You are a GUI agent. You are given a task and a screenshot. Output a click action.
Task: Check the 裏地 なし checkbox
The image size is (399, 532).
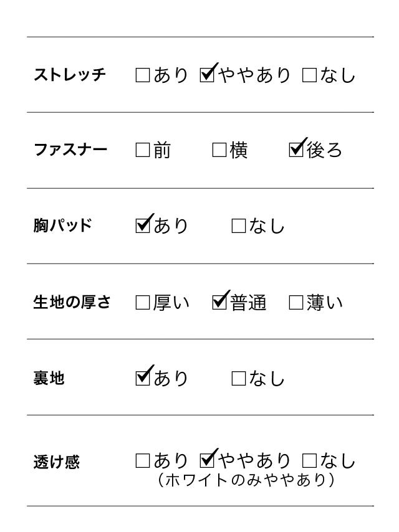(x=239, y=378)
